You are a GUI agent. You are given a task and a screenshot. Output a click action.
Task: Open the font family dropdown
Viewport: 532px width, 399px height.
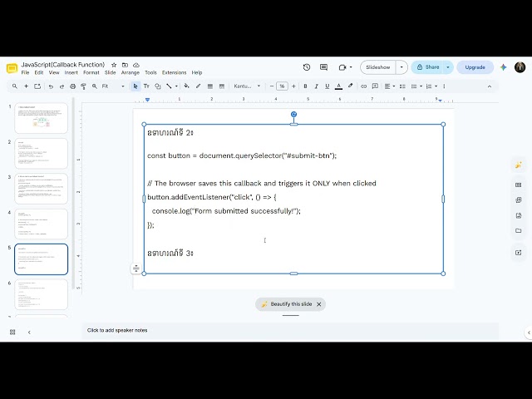pos(247,86)
